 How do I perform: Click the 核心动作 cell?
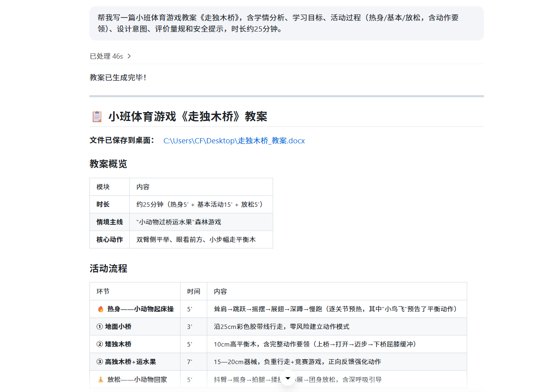click(110, 240)
